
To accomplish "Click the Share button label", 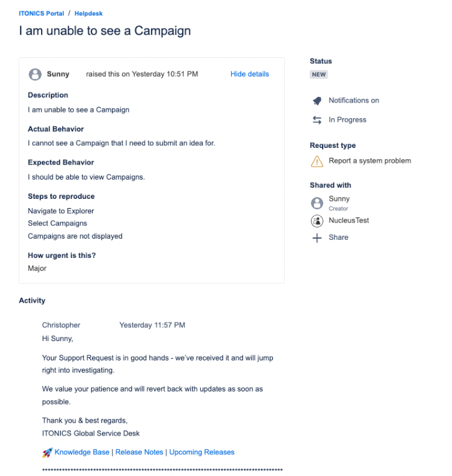I will click(x=338, y=237).
